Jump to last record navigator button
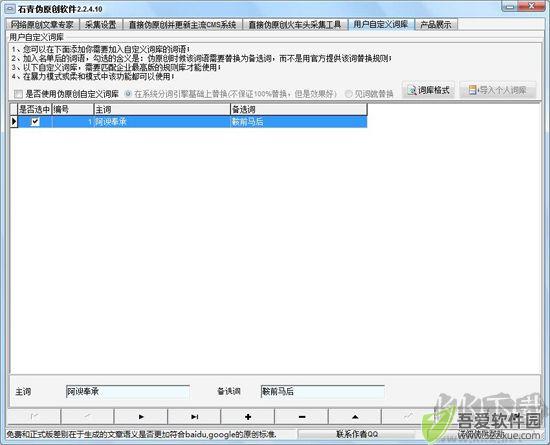 pyautogui.click(x=194, y=417)
